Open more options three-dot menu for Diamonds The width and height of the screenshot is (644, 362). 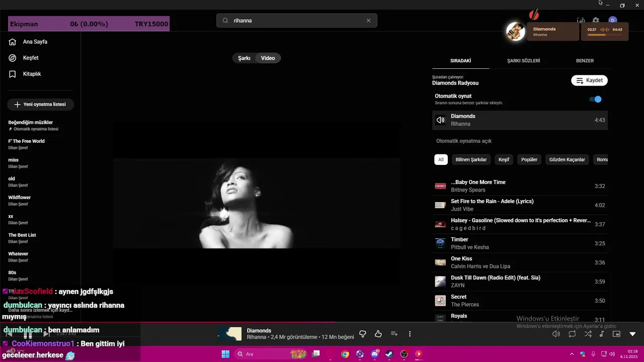click(x=410, y=334)
